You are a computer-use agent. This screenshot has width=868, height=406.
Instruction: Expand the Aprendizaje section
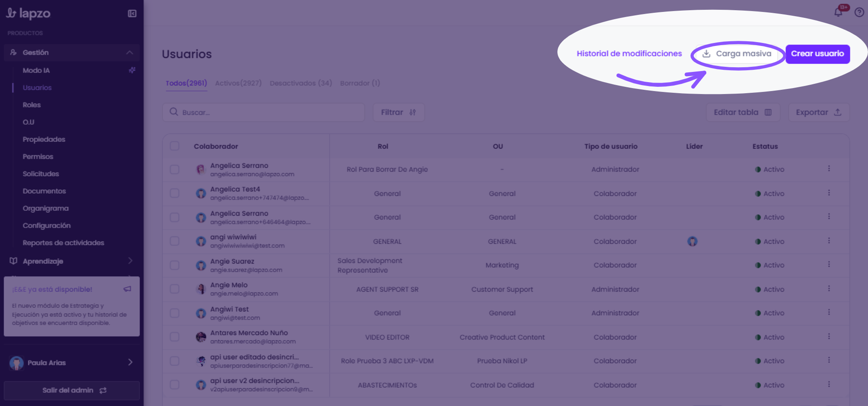pos(130,260)
